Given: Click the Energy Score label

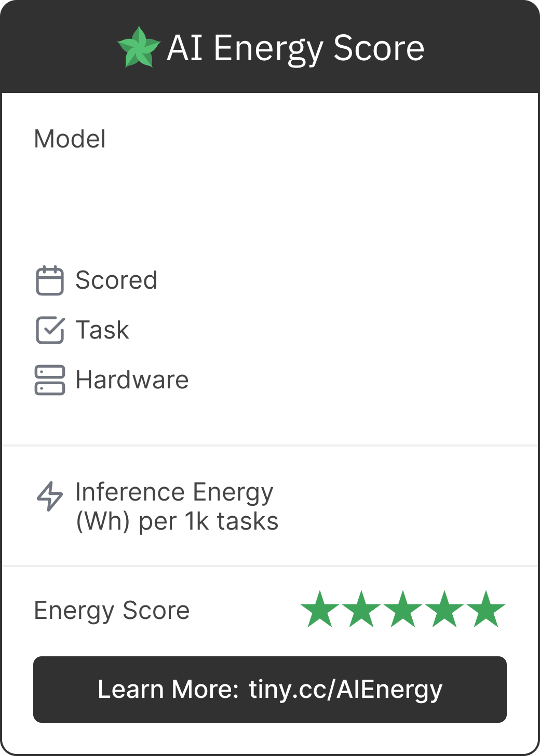Looking at the screenshot, I should (x=112, y=611).
